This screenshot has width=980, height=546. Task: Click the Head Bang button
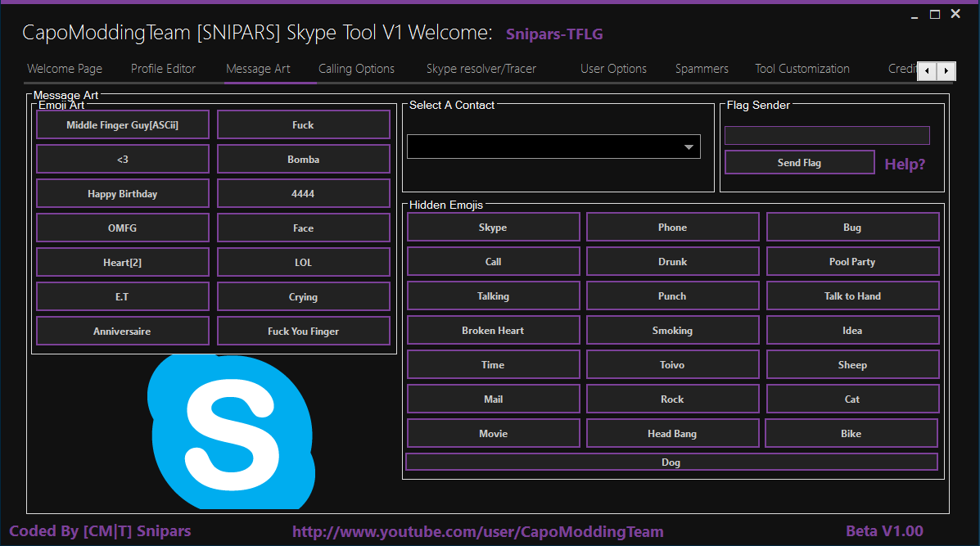point(672,434)
